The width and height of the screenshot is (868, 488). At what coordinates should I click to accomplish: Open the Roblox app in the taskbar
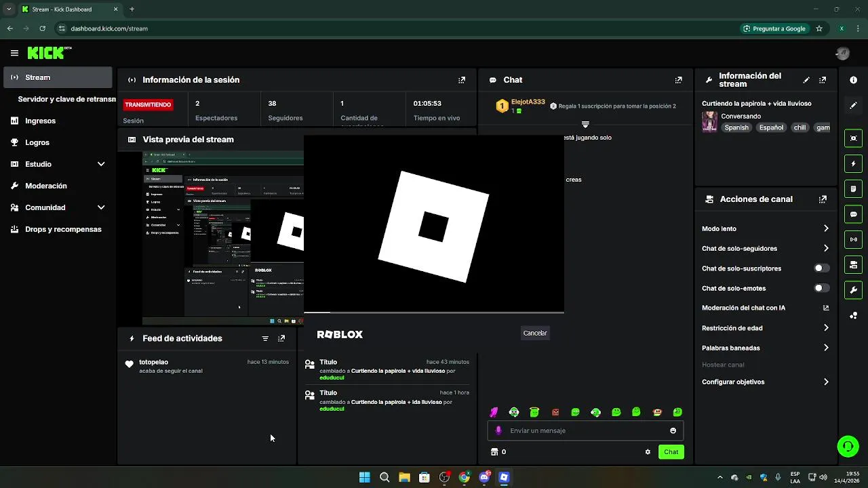pos(504,477)
